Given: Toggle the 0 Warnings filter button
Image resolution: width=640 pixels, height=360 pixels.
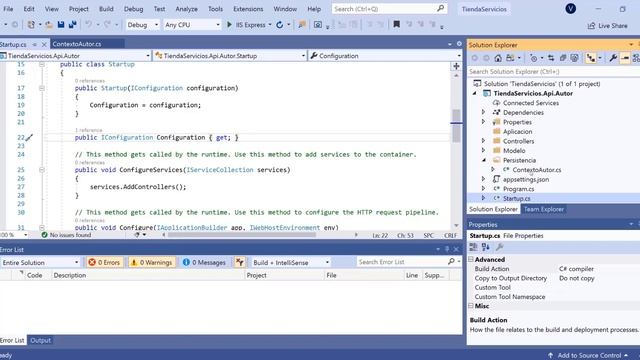Looking at the screenshot, I should point(152,262).
